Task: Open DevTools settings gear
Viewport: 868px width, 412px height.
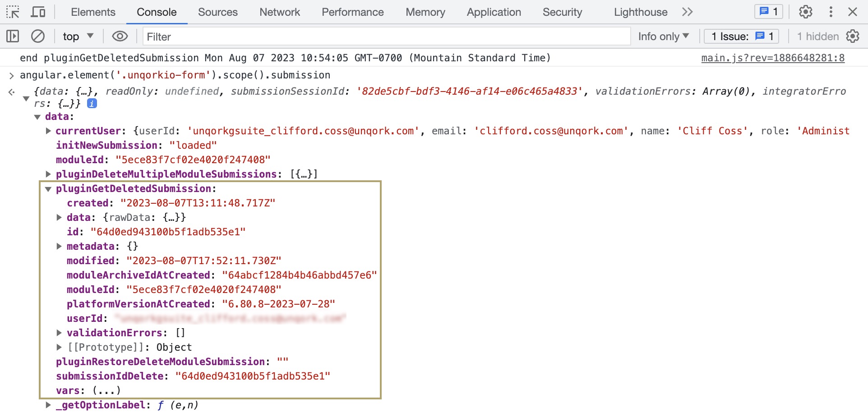Action: click(806, 12)
